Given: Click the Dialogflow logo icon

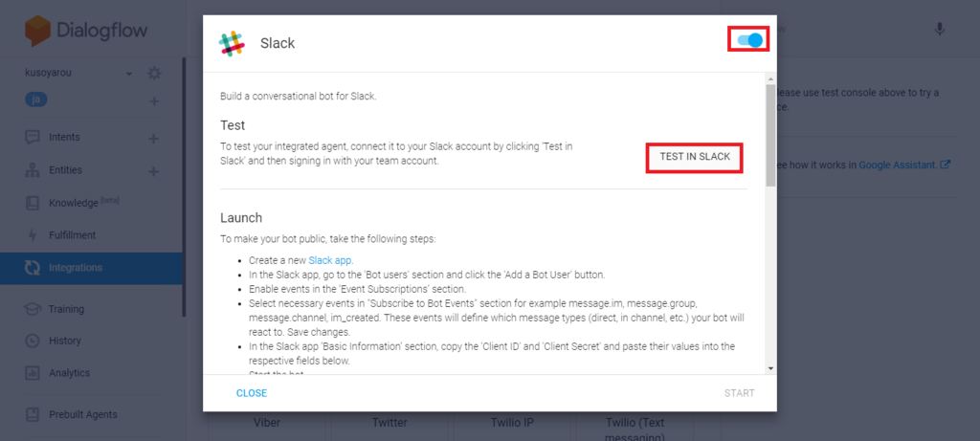Looking at the screenshot, I should tap(37, 31).
